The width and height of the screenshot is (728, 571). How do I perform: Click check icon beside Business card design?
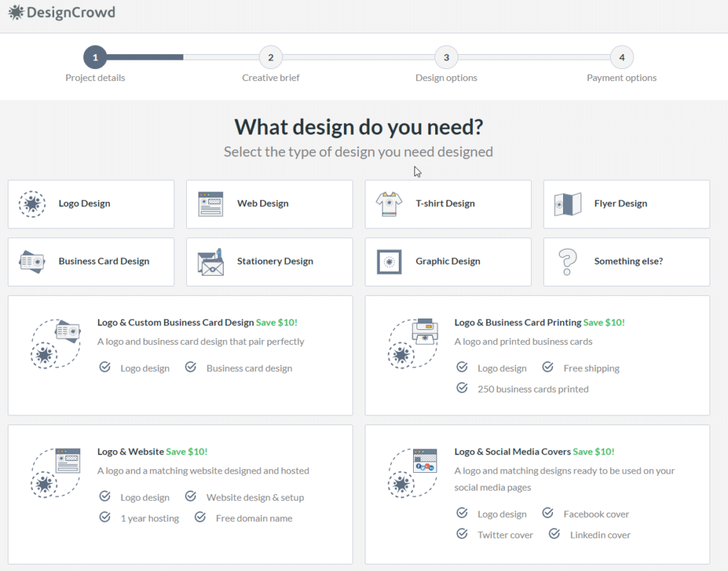(x=191, y=367)
